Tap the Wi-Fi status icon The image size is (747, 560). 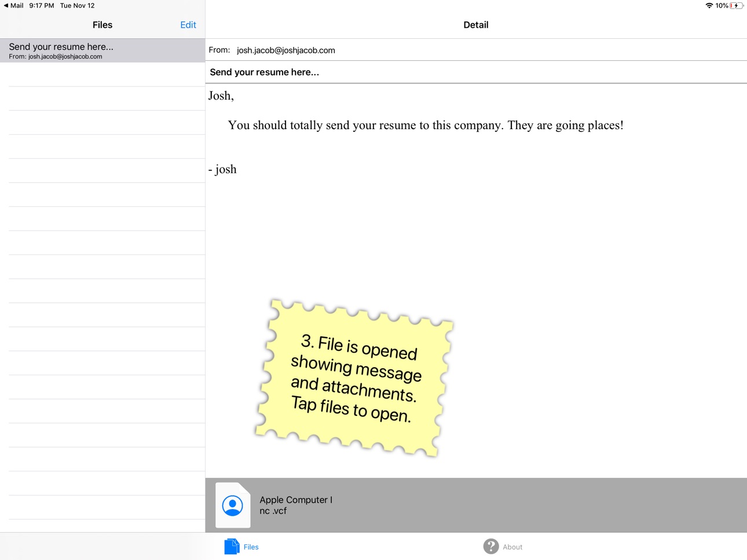pyautogui.click(x=709, y=6)
